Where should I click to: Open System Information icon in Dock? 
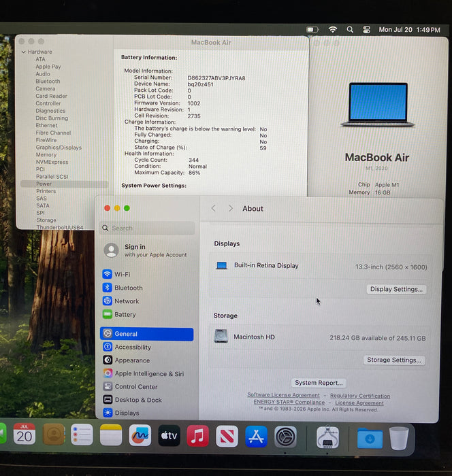pos(327,437)
